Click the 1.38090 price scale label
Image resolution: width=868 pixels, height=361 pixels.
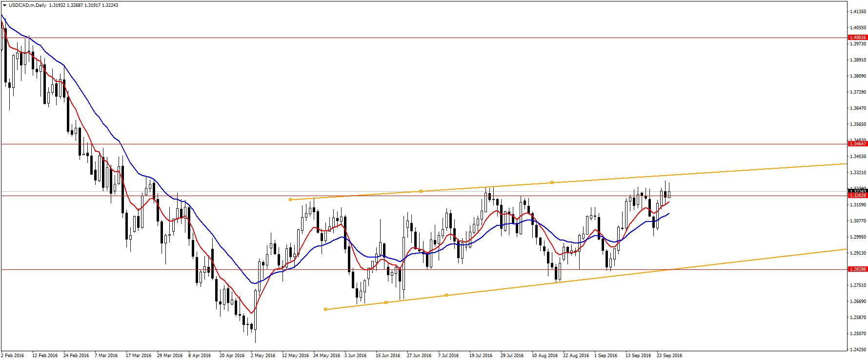pyautogui.click(x=858, y=76)
